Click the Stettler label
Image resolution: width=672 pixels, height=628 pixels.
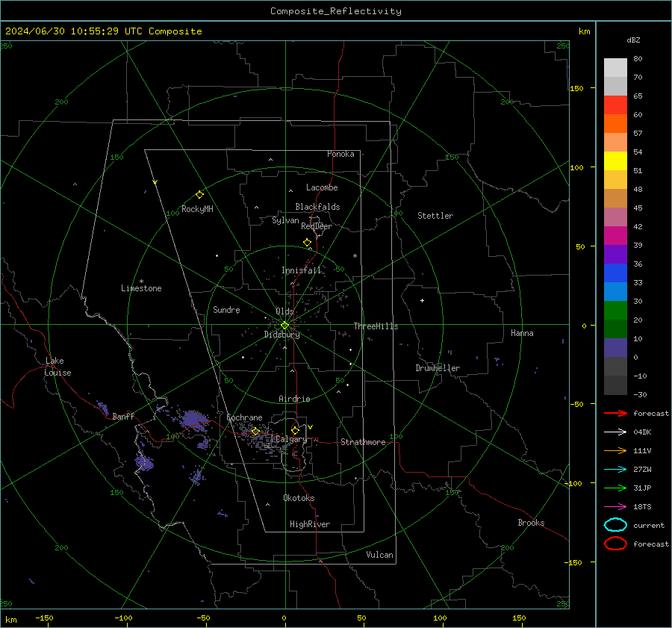pos(435,216)
